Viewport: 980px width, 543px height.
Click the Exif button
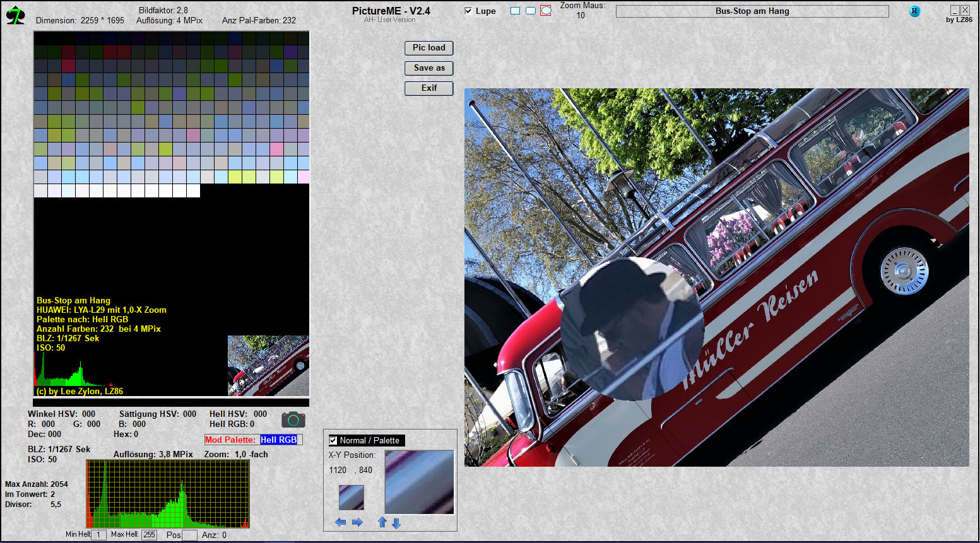pos(428,88)
